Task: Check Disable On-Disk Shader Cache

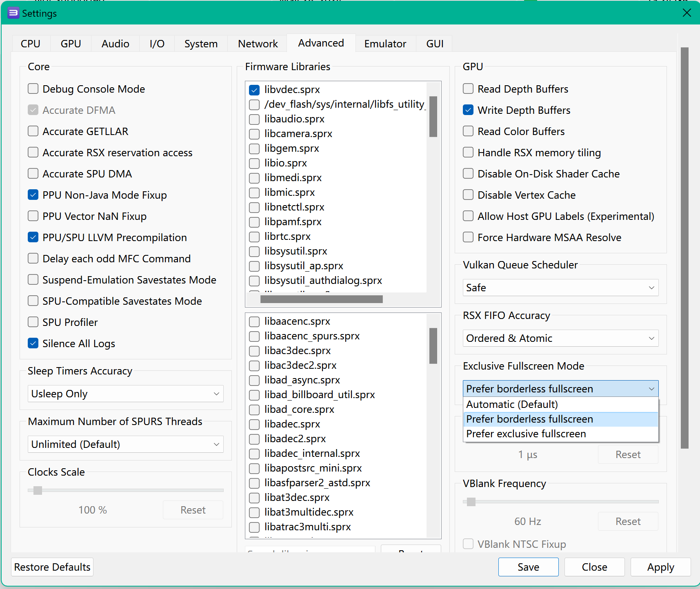Action: coord(468,174)
